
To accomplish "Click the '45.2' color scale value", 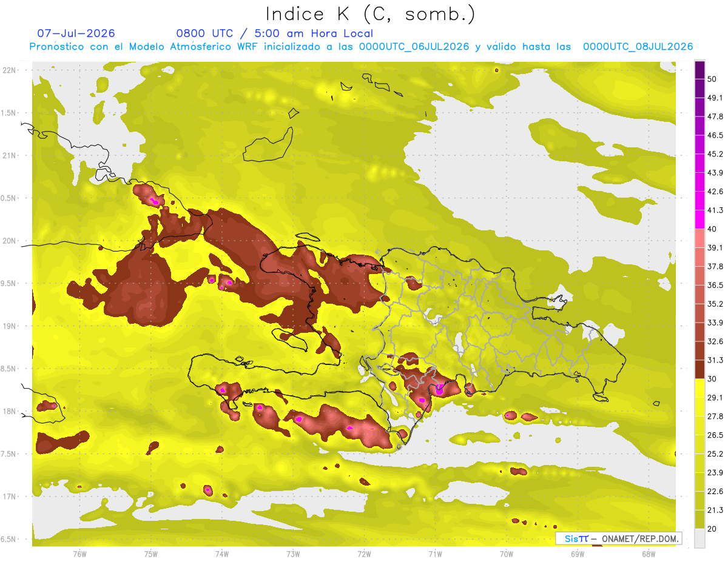I will click(x=715, y=154).
